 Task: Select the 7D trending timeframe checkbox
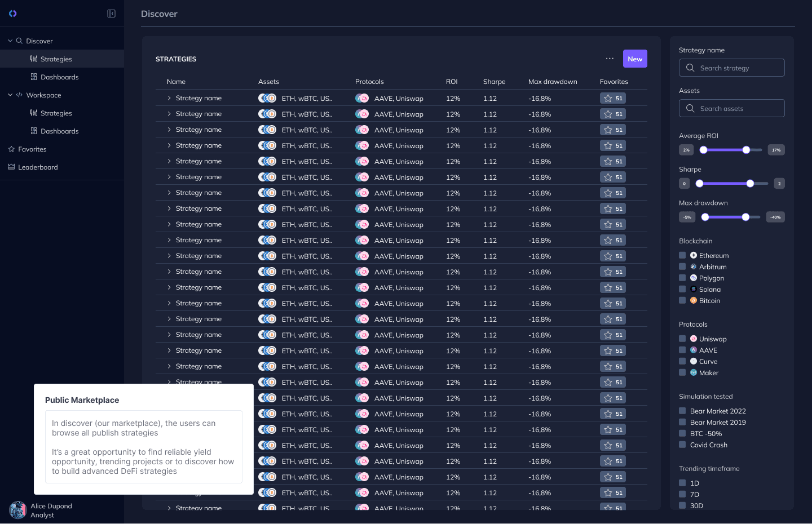click(x=682, y=494)
